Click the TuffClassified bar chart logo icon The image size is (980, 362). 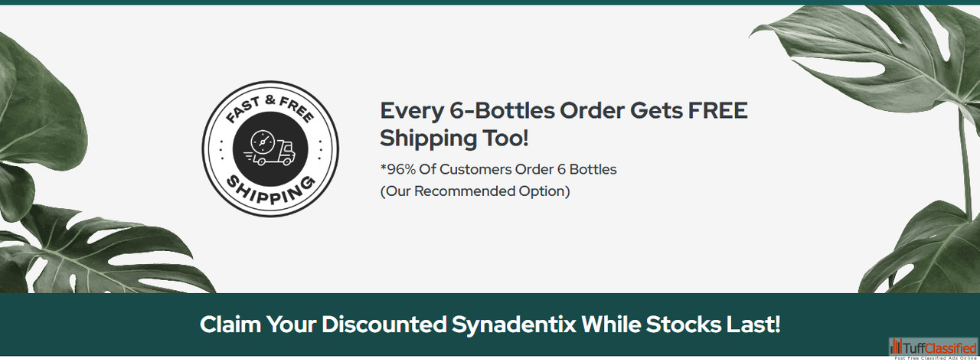click(x=896, y=346)
